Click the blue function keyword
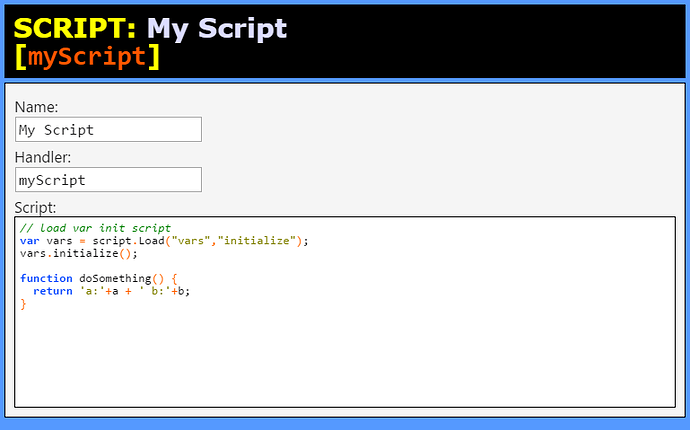 click(x=46, y=279)
